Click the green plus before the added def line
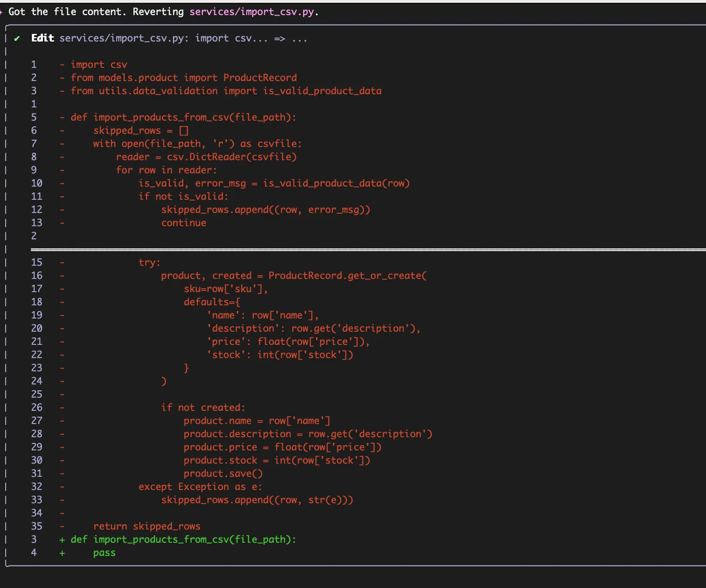Viewport: 706px width, 588px height. [62, 540]
